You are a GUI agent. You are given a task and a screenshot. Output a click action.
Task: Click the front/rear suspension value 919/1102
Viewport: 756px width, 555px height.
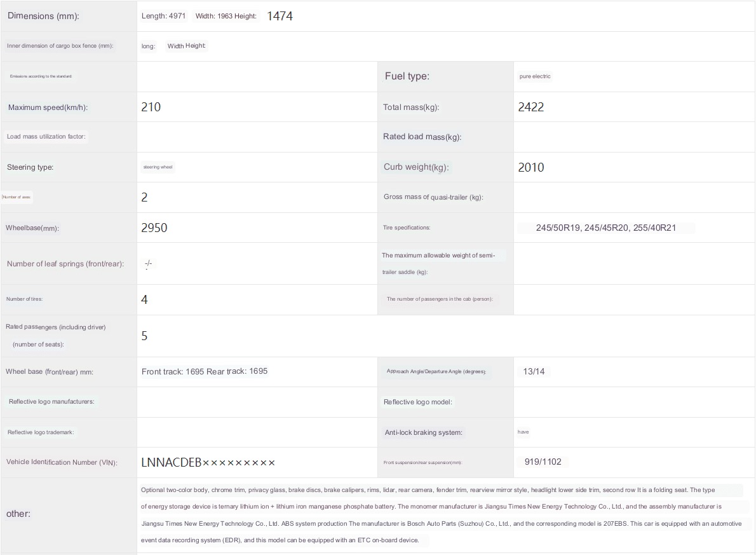coord(543,462)
